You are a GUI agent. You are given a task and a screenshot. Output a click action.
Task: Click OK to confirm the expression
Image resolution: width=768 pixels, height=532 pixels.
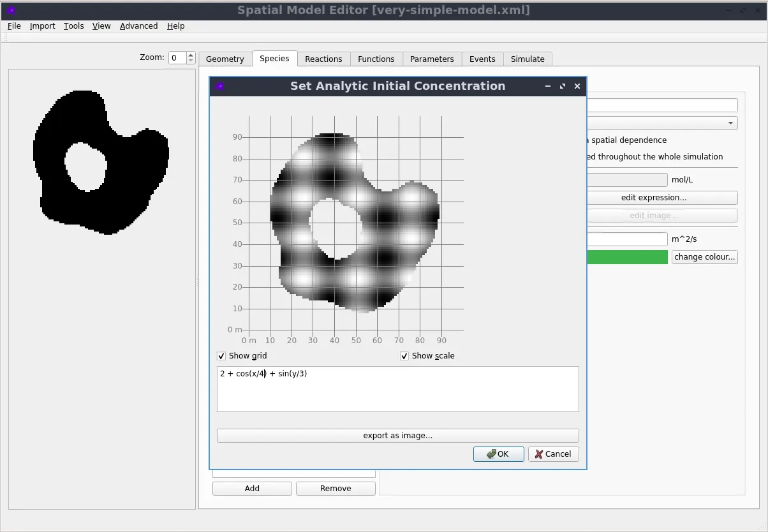pos(499,454)
